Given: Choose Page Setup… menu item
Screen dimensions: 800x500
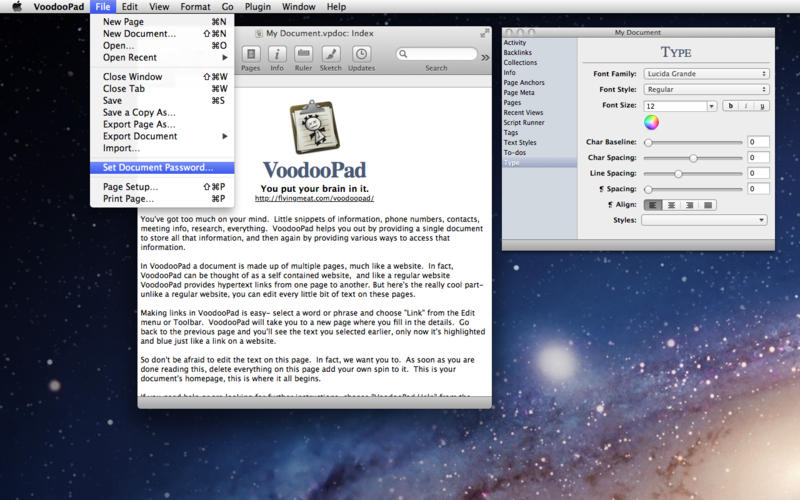Looking at the screenshot, I should point(162,187).
